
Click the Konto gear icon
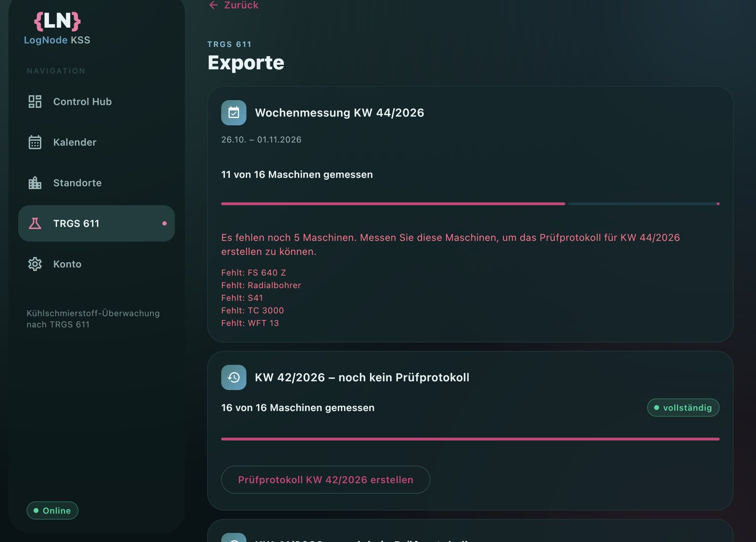point(35,264)
